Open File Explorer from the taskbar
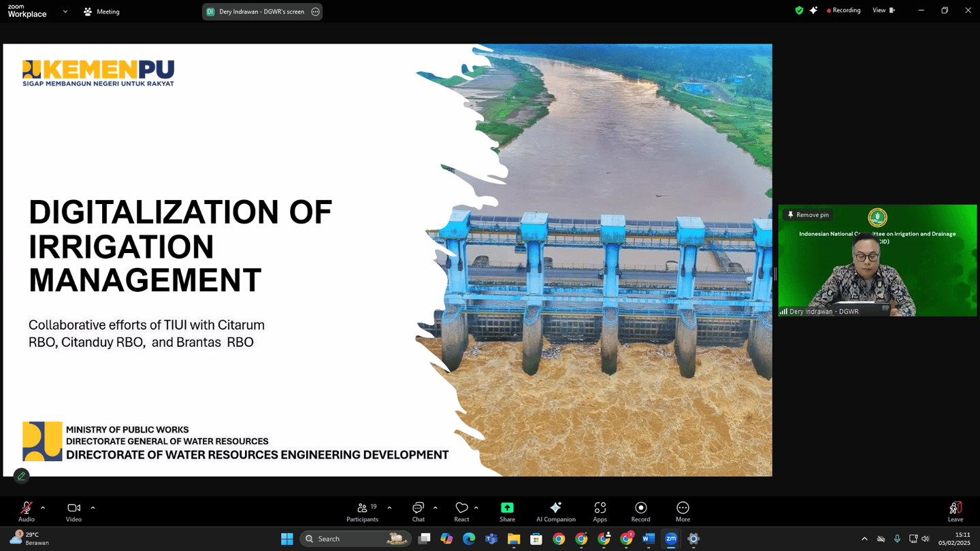Screen dimensions: 980x551 pos(514,539)
